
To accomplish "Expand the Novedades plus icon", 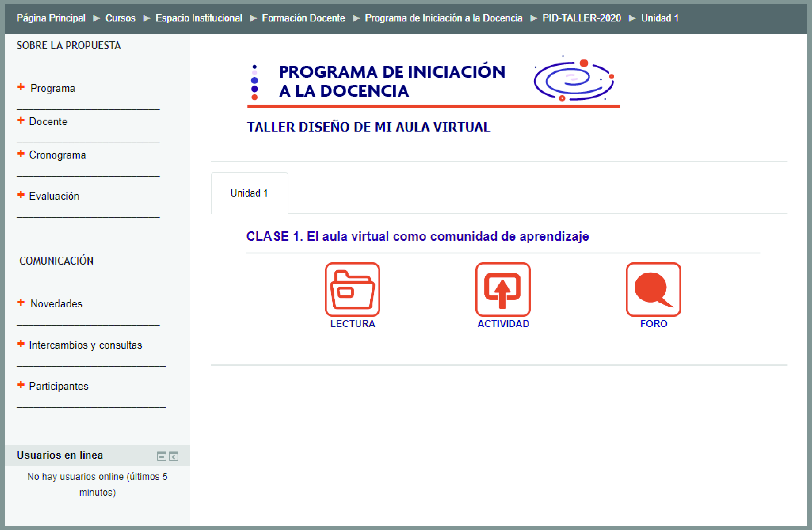I will click(x=21, y=302).
